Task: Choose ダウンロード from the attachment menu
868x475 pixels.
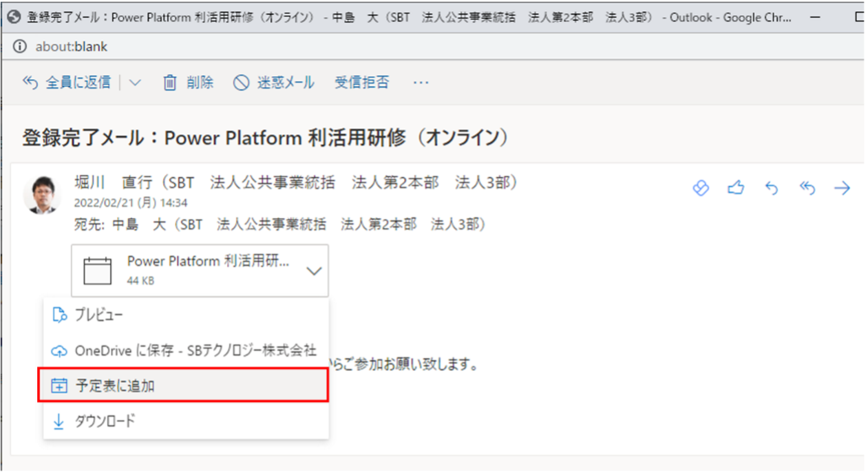Action: coord(186,421)
